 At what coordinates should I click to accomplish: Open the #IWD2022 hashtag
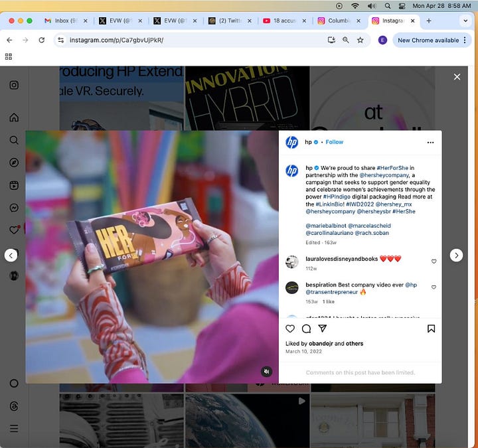(x=360, y=204)
